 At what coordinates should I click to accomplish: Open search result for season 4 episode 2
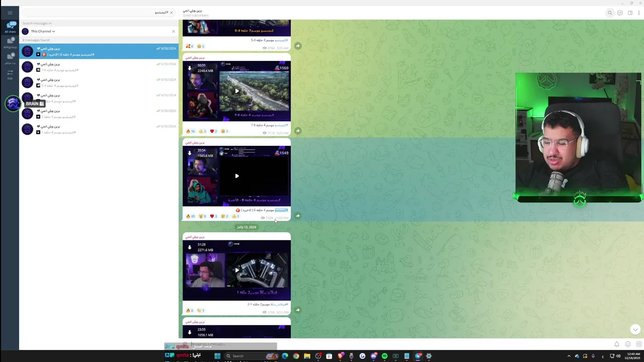99,114
